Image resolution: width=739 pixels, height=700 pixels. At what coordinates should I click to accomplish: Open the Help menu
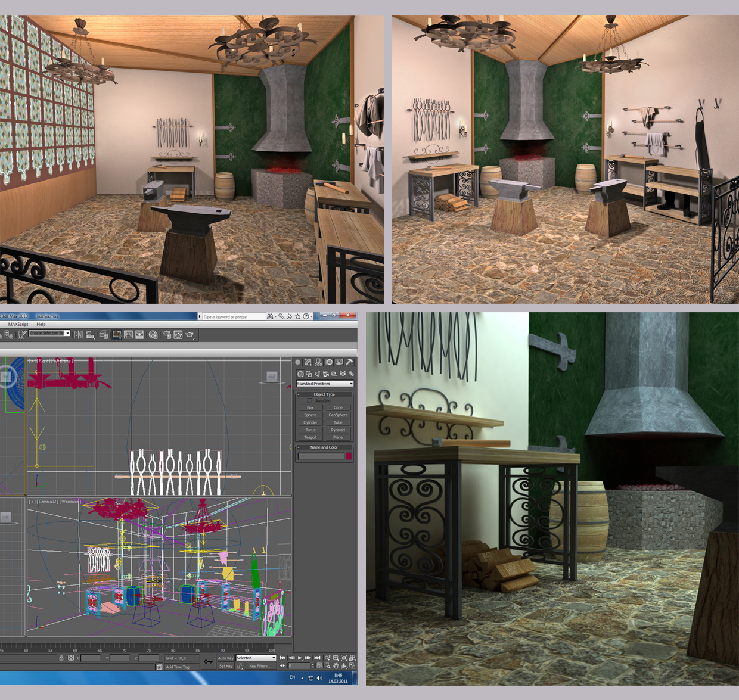click(x=41, y=325)
